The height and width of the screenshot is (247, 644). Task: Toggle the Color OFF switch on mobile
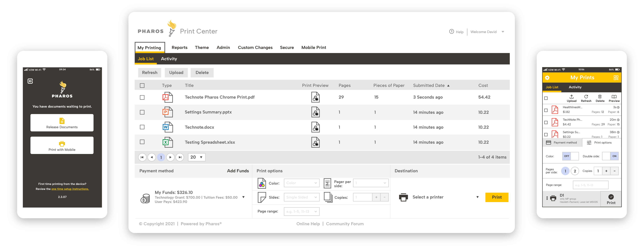pos(570,156)
